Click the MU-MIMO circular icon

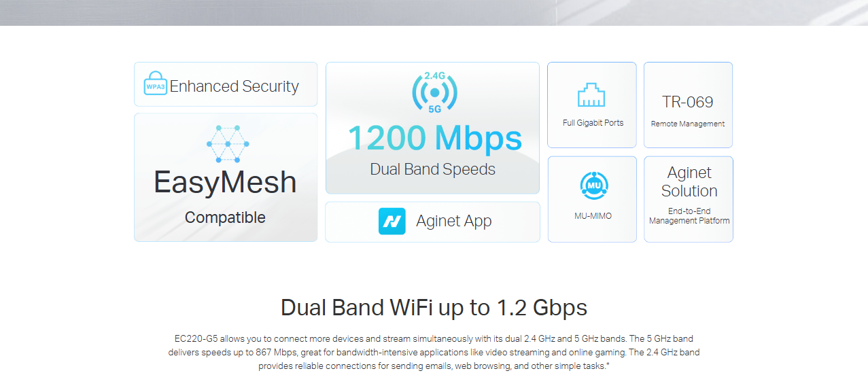594,185
